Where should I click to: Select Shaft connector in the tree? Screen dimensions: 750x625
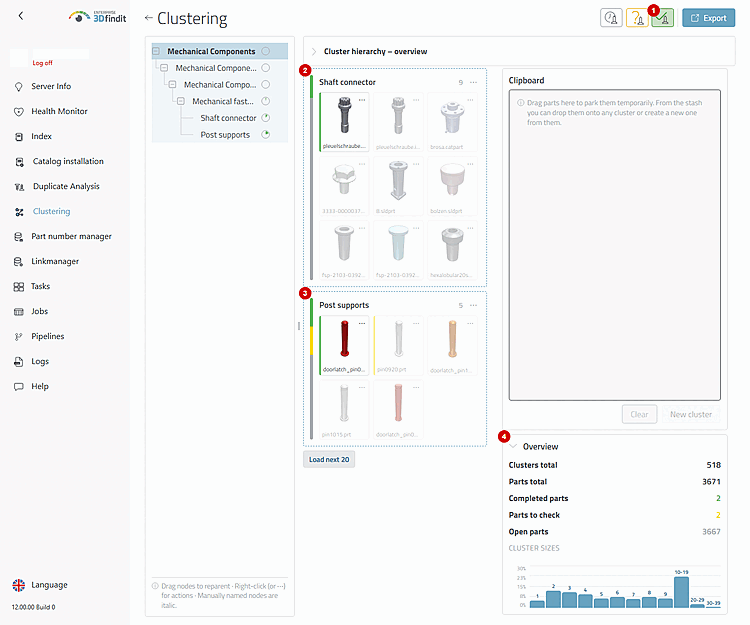pos(228,118)
